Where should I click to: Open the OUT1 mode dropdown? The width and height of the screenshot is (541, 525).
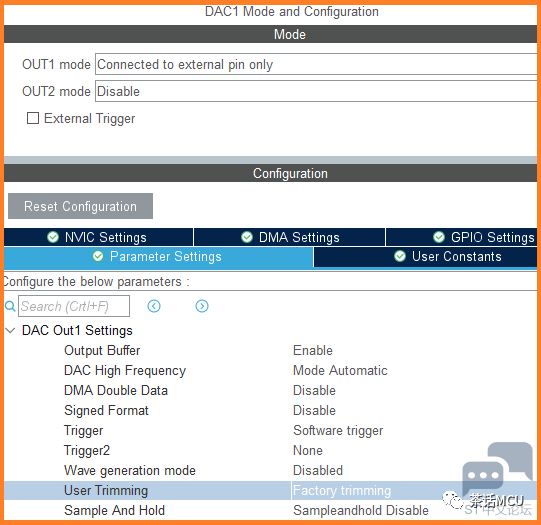316,64
